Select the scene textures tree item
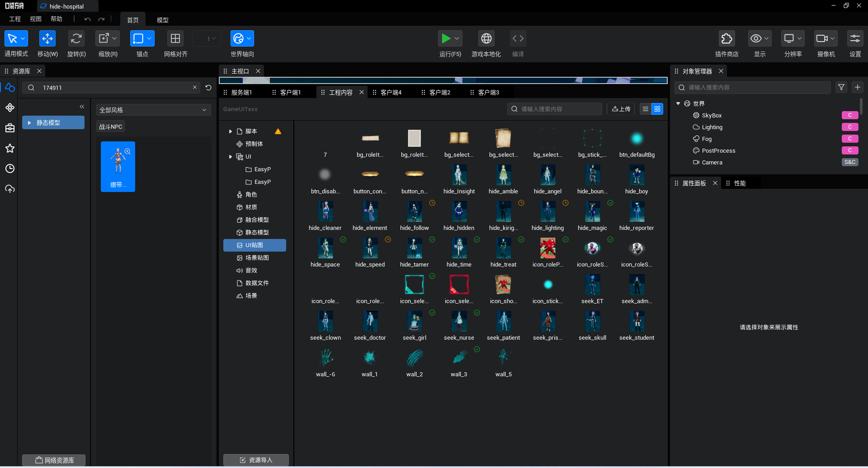 click(x=255, y=257)
